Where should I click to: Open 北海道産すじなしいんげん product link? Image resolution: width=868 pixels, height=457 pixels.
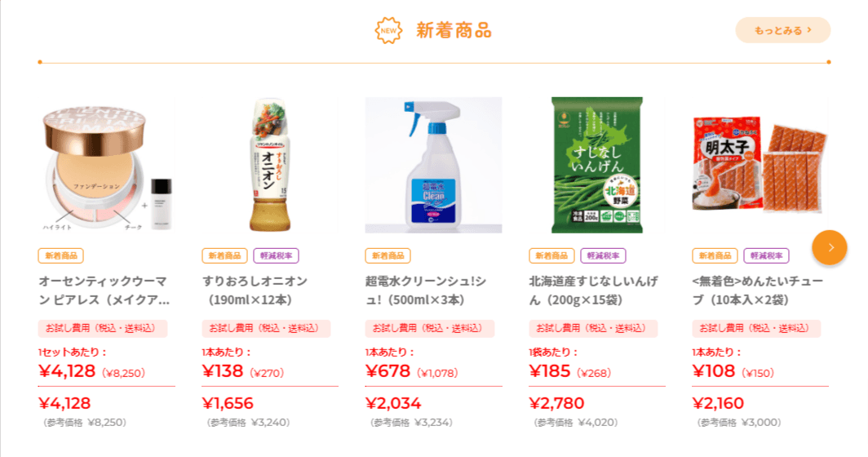(x=593, y=291)
